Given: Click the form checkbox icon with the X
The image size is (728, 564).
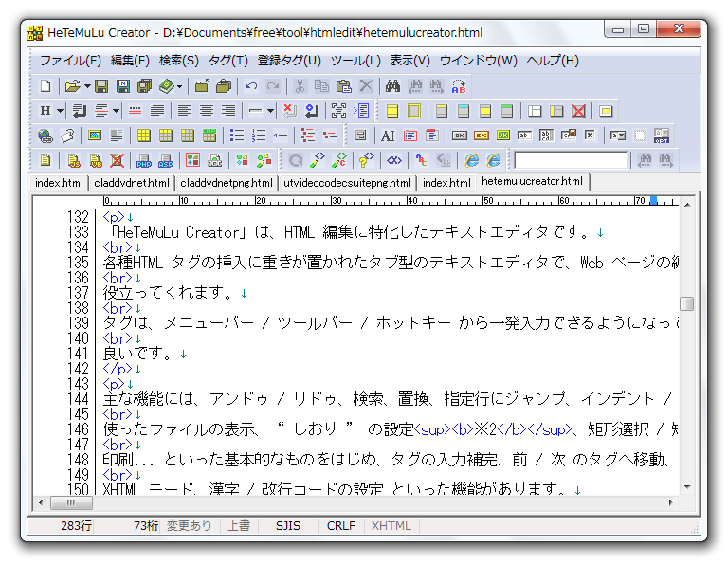Looking at the screenshot, I should [590, 136].
